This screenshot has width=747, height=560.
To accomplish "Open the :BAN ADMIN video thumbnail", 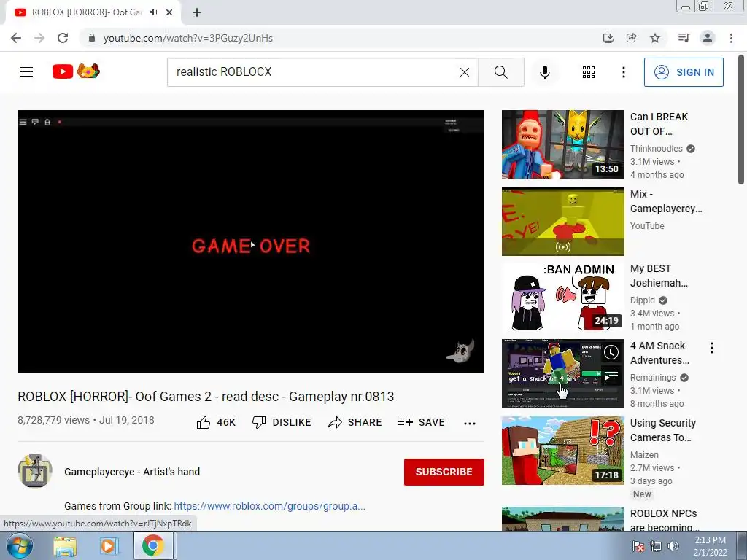I will click(562, 297).
